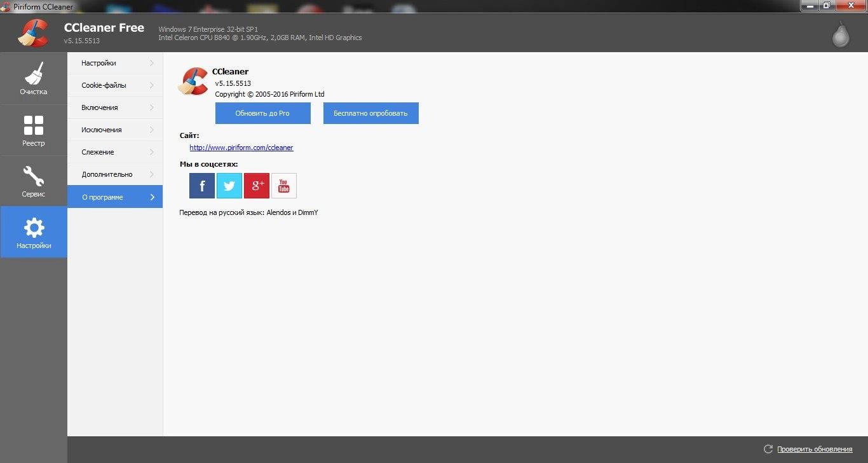This screenshot has width=868, height=463.
Task: Click the Windows 7 Enterprise system info text
Action: pos(208,29)
